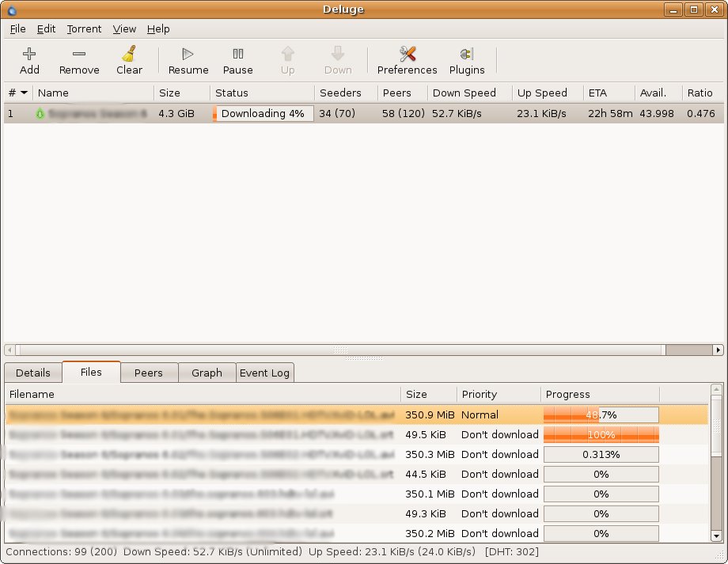
Task: Click the Filename column header
Action: point(203,394)
